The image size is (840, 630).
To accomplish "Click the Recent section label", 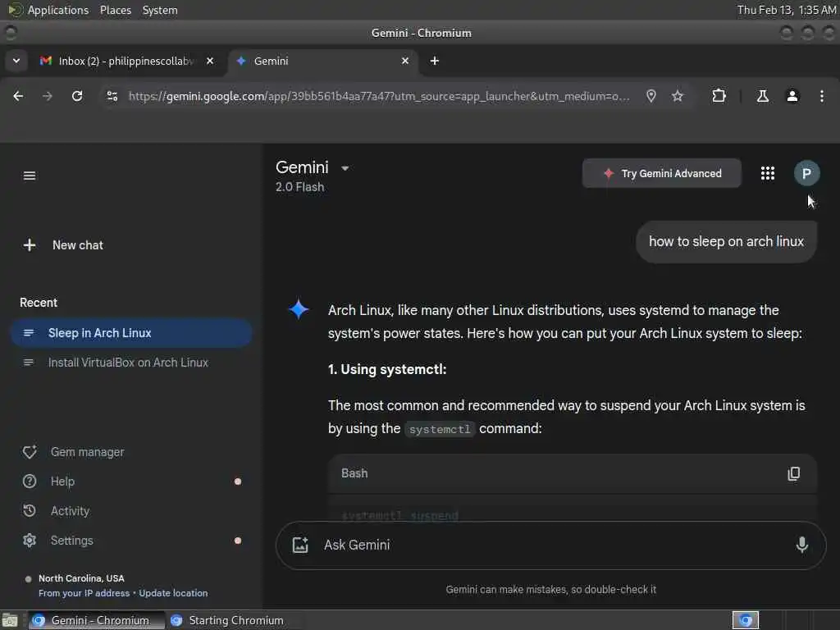I will pos(39,303).
